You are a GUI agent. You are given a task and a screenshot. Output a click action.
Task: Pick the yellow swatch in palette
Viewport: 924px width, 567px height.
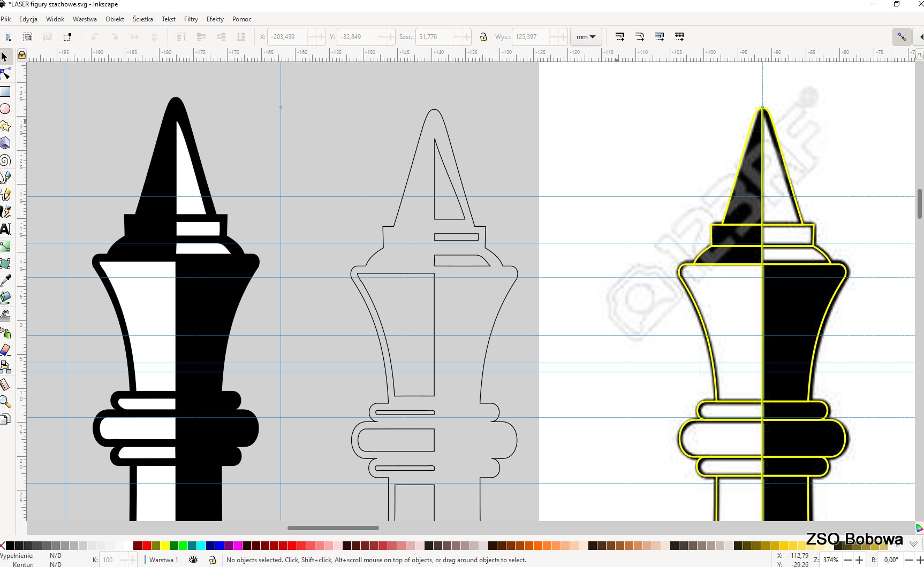tap(164, 546)
